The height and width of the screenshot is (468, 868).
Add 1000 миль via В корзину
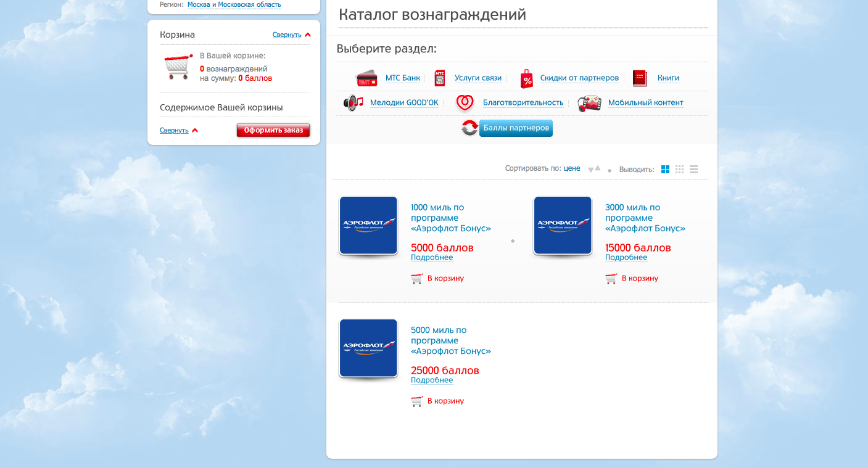(445, 279)
